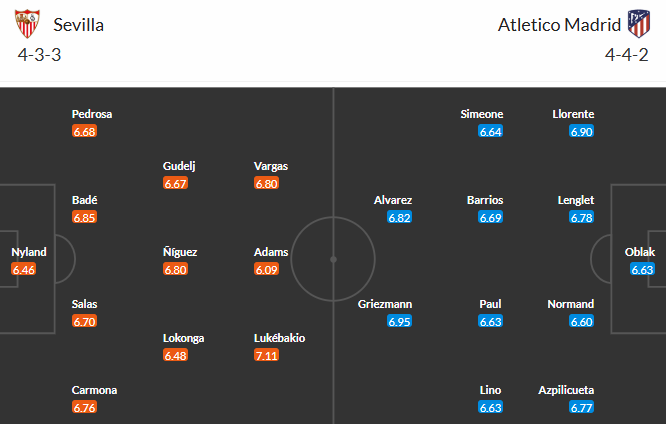Click the Atletico Madrid club crest
The image size is (666, 424).
[x=637, y=23]
